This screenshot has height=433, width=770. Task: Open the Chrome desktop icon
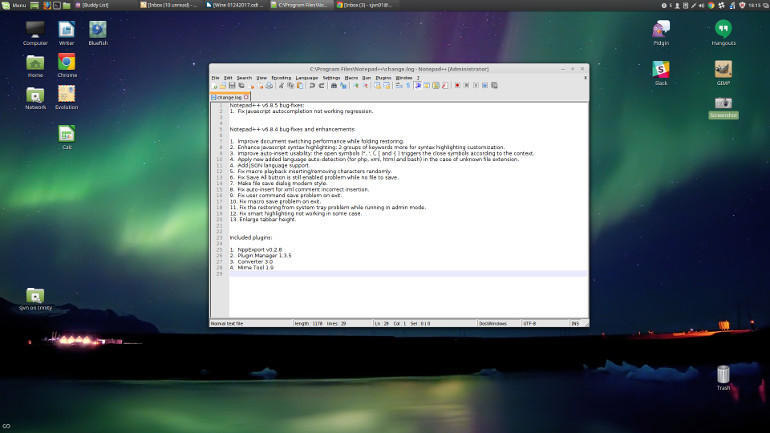[x=66, y=66]
